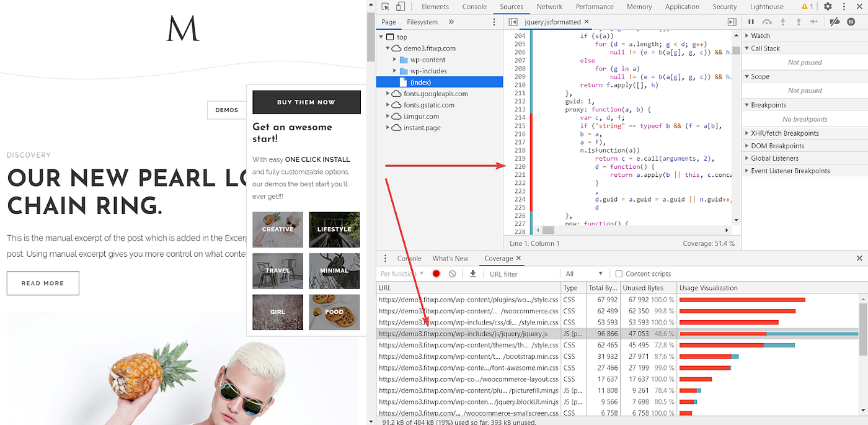Deactivate breakpoints using the toolbar icon

pos(835,21)
